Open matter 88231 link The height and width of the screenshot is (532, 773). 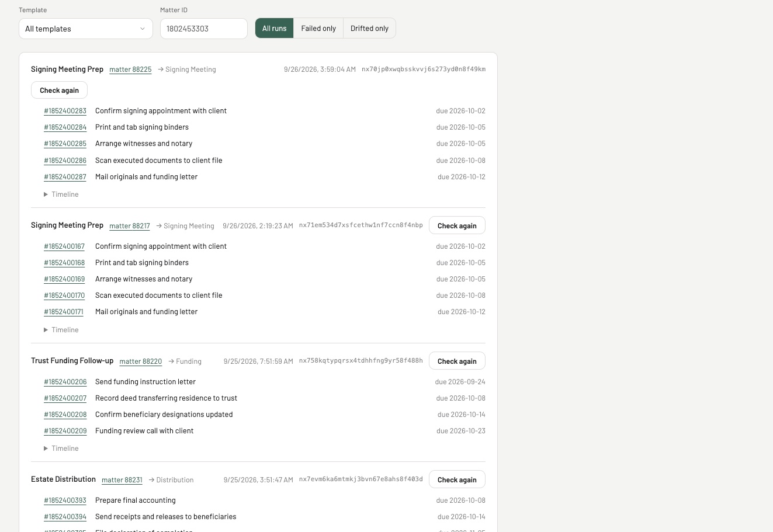(x=122, y=480)
